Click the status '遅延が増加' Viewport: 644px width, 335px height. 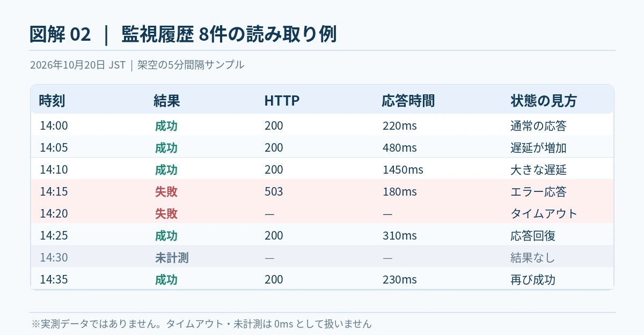(x=538, y=148)
